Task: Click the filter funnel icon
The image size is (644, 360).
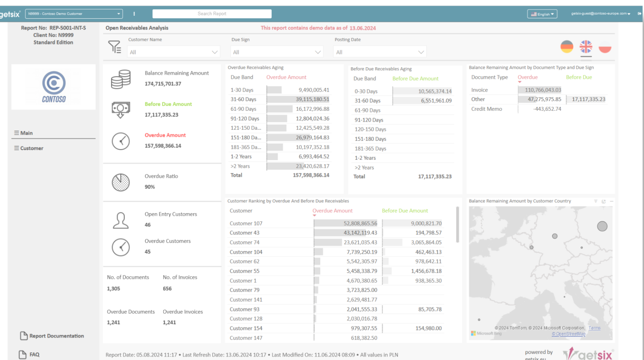Action: 114,47
